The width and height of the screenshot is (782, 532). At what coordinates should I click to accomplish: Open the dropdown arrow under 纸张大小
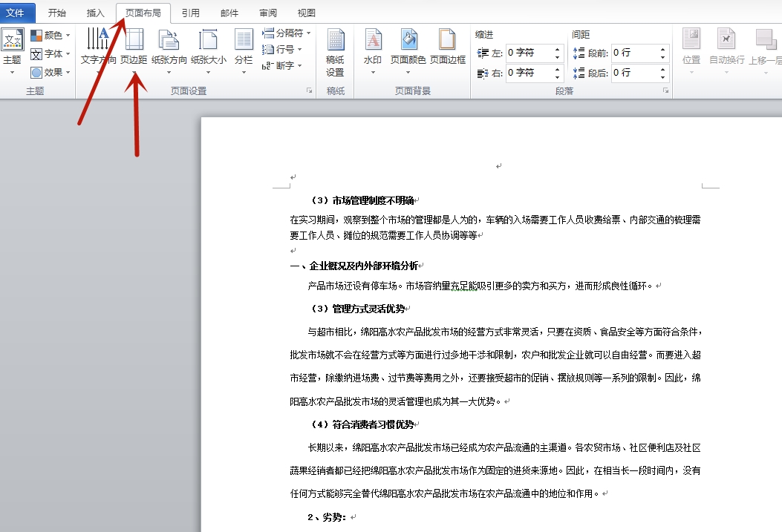click(208, 73)
